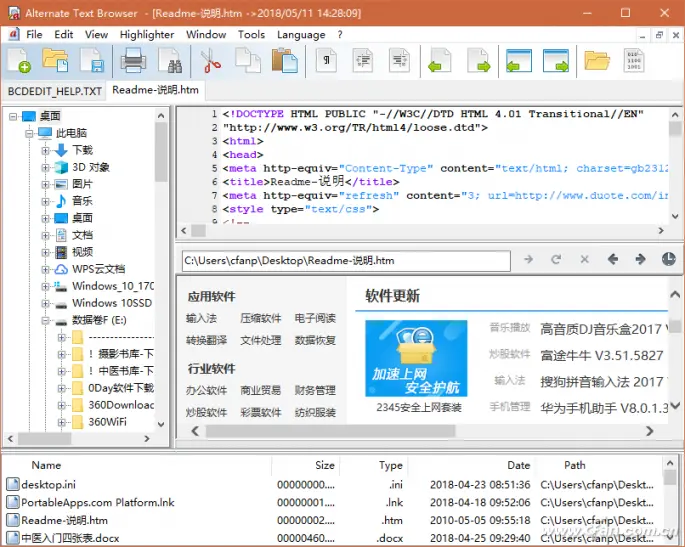
Task: Open the Window menu
Action: coord(206,35)
